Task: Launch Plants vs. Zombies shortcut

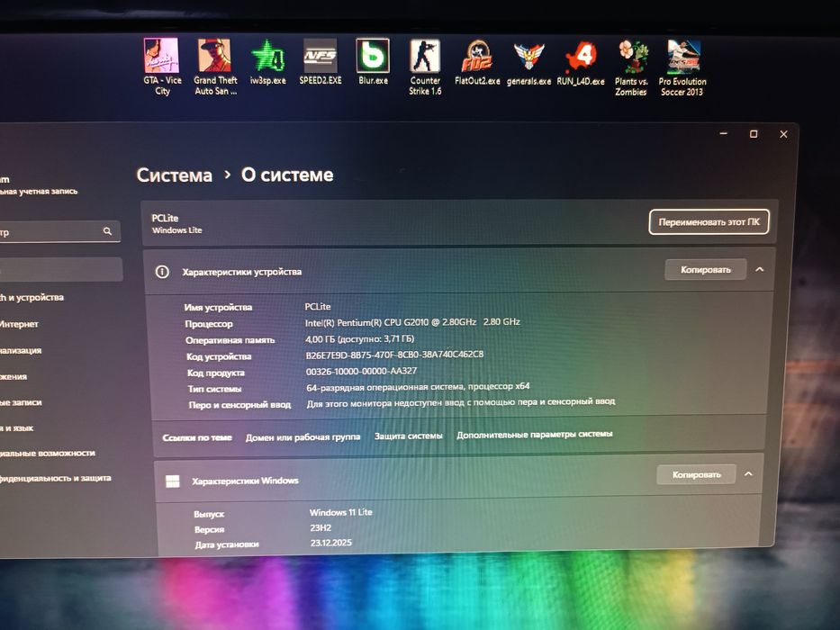Action: point(631,68)
